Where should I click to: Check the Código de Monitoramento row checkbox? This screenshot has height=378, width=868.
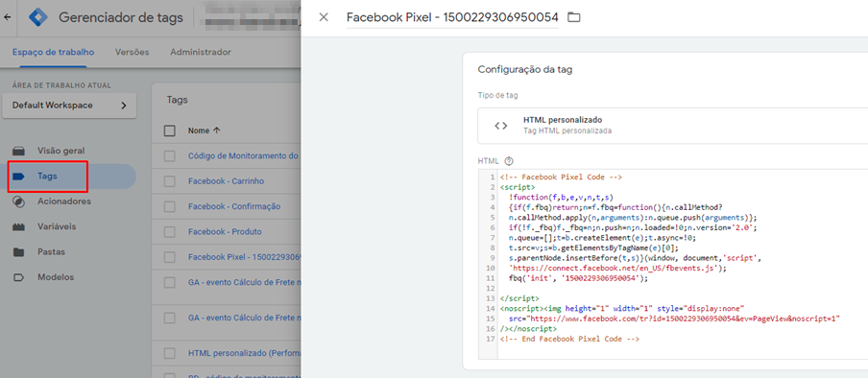tap(169, 156)
